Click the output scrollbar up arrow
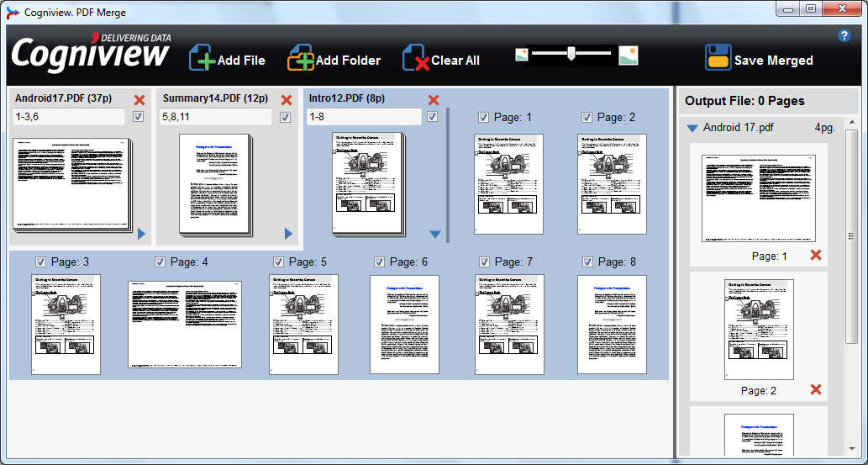 click(853, 123)
